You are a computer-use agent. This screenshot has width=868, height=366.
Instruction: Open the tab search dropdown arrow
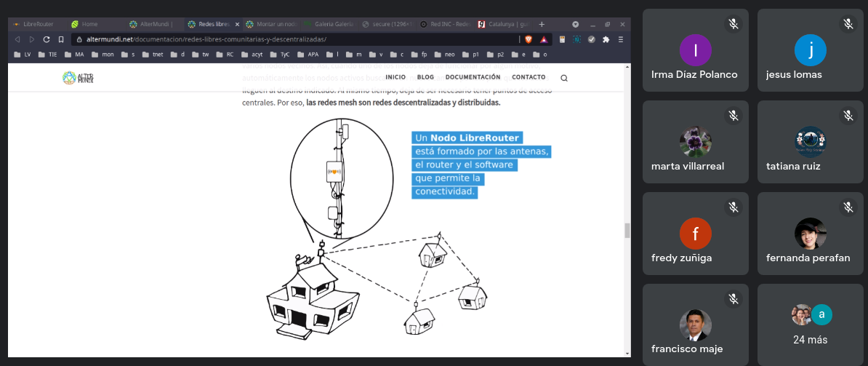click(x=576, y=24)
